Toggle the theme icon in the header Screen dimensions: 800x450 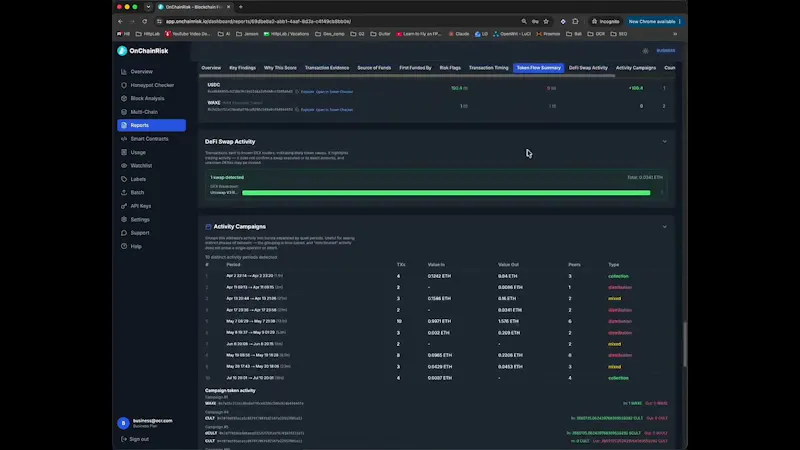(645, 51)
